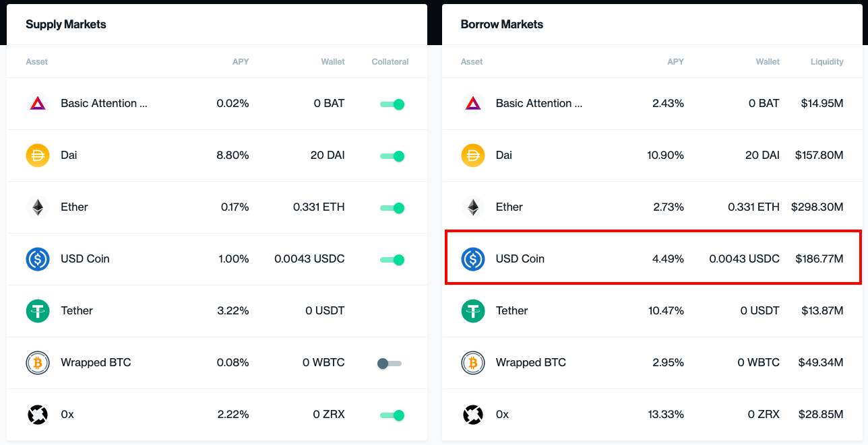The height and width of the screenshot is (445, 868).
Task: Click the Liquidity column header in Borrow Markets
Action: [x=827, y=62]
